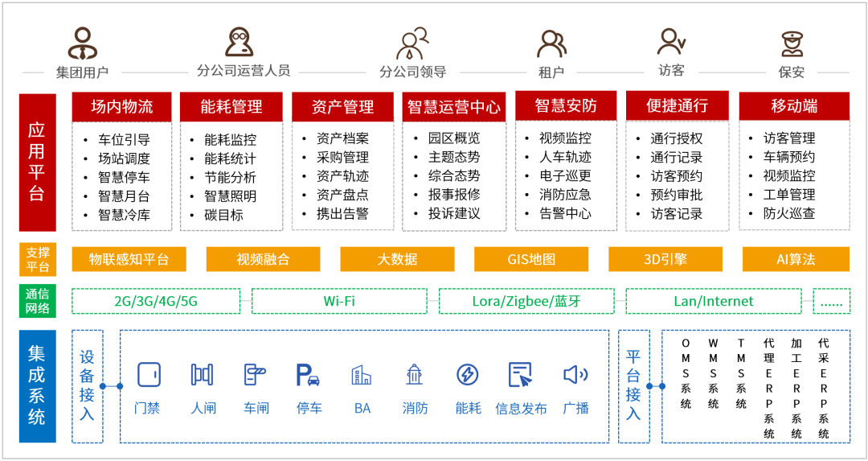Click the 保安 security guard icon
868x461 pixels.
792,43
